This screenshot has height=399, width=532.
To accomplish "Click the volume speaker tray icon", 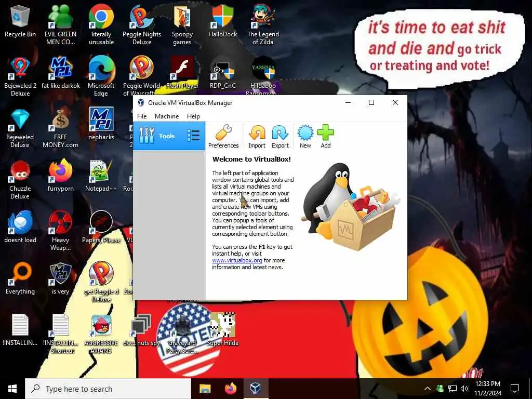I will point(464,389).
